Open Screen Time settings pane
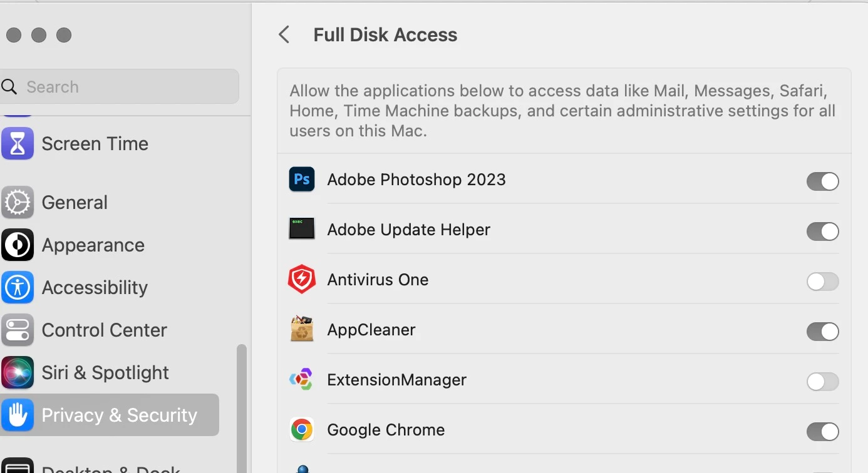This screenshot has width=868, height=473. click(110, 143)
